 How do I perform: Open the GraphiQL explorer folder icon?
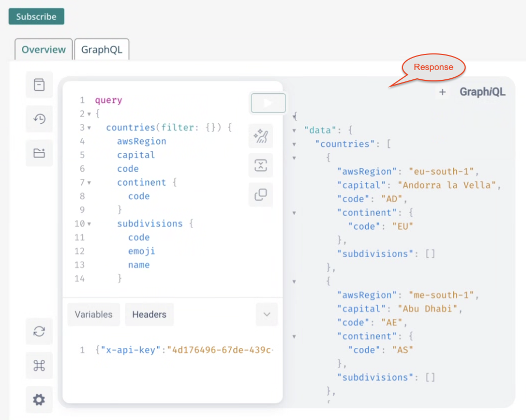39,153
